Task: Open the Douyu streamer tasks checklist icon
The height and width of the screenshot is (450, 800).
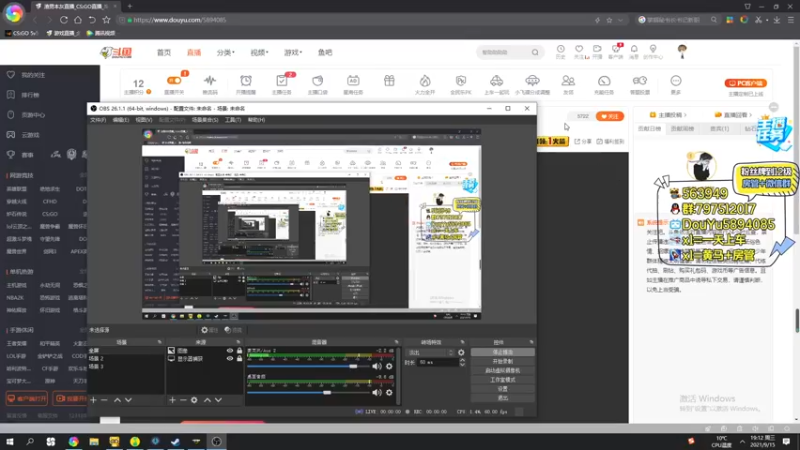Action: (x=282, y=81)
